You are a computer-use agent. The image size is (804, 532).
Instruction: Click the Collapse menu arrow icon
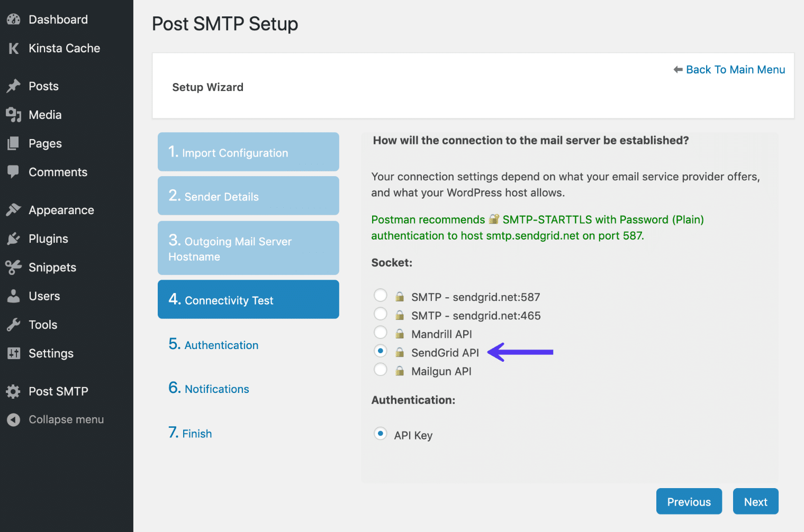(x=13, y=420)
